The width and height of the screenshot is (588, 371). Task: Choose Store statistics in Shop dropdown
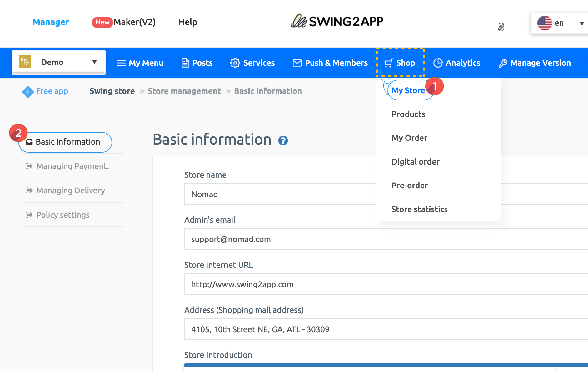pyautogui.click(x=419, y=209)
